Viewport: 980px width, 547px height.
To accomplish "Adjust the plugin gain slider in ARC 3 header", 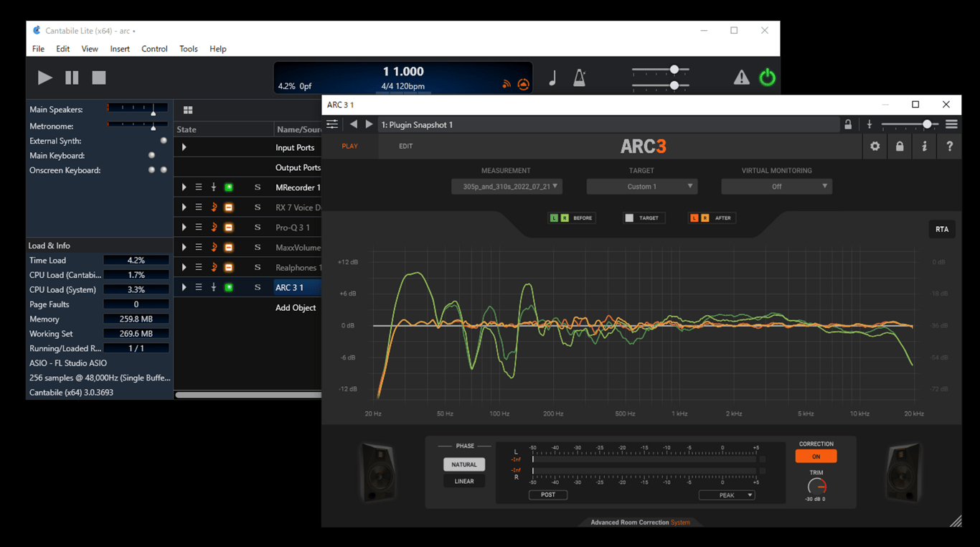I will point(910,125).
